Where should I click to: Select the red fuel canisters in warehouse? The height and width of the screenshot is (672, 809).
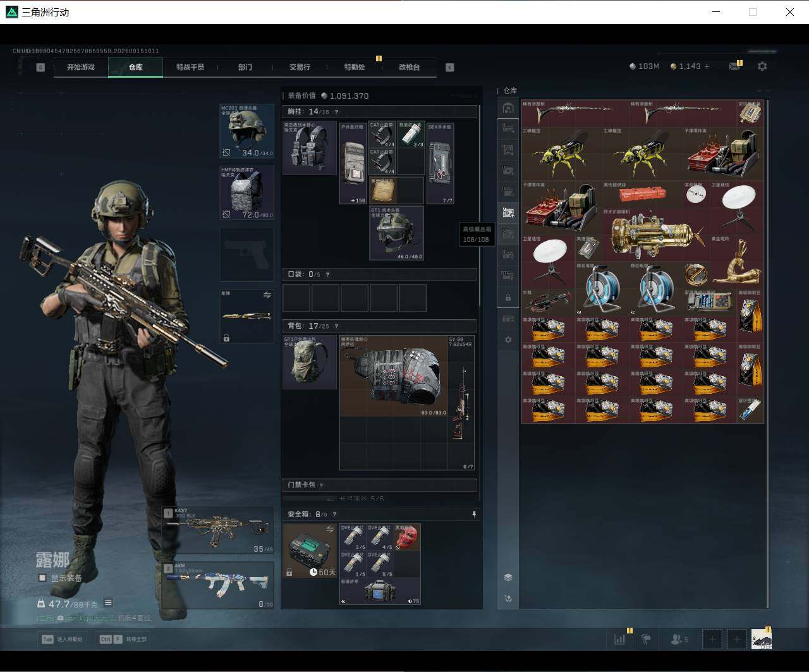(x=643, y=195)
